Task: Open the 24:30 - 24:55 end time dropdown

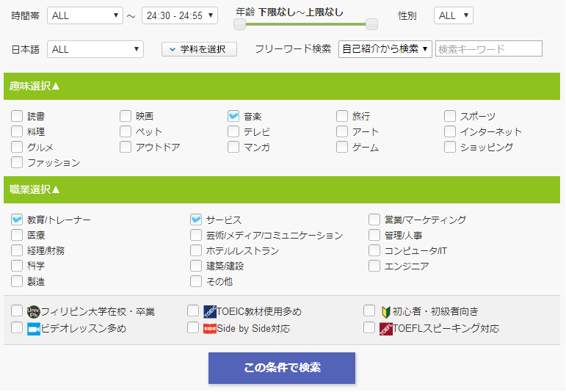Action: tap(179, 15)
